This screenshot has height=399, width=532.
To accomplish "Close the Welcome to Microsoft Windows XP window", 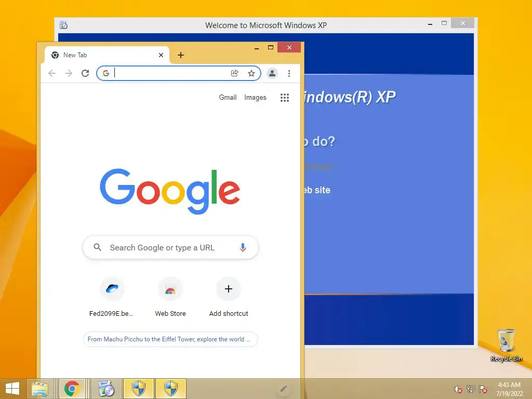I will click(463, 23).
